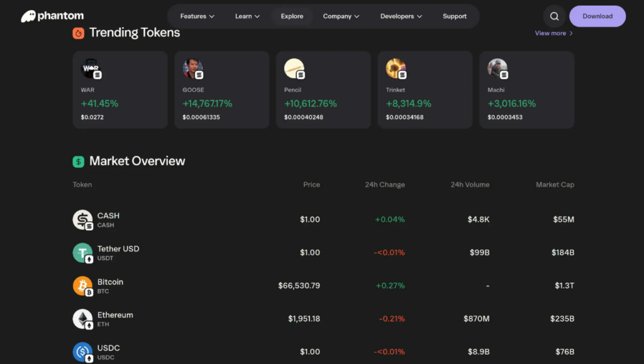Click the Token column header

pos(82,185)
